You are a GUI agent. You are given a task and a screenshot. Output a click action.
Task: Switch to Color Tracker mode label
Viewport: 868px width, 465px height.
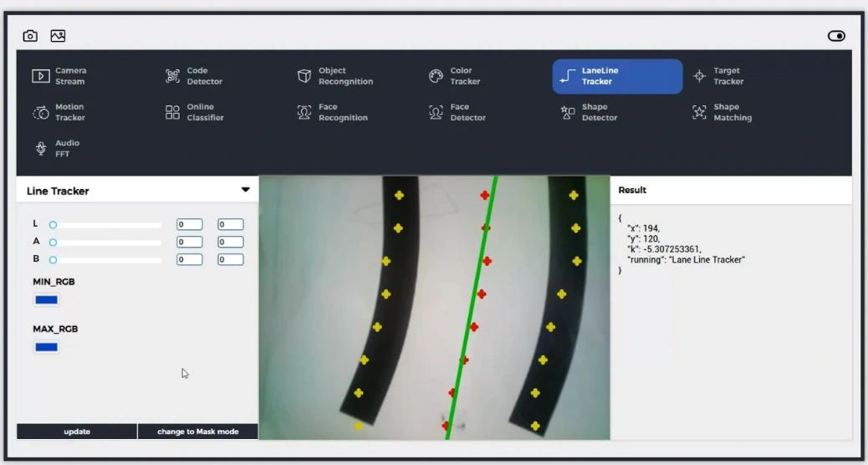(x=464, y=76)
